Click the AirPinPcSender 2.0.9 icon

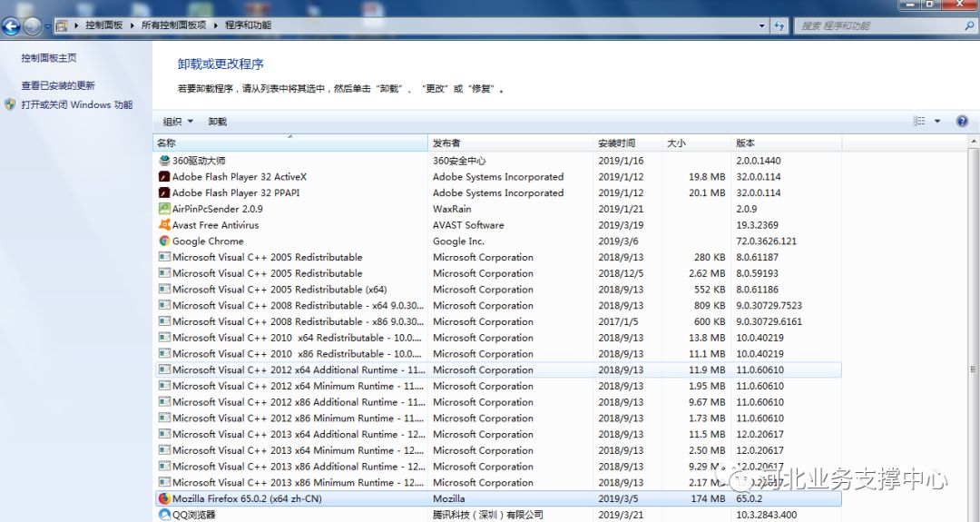click(164, 209)
